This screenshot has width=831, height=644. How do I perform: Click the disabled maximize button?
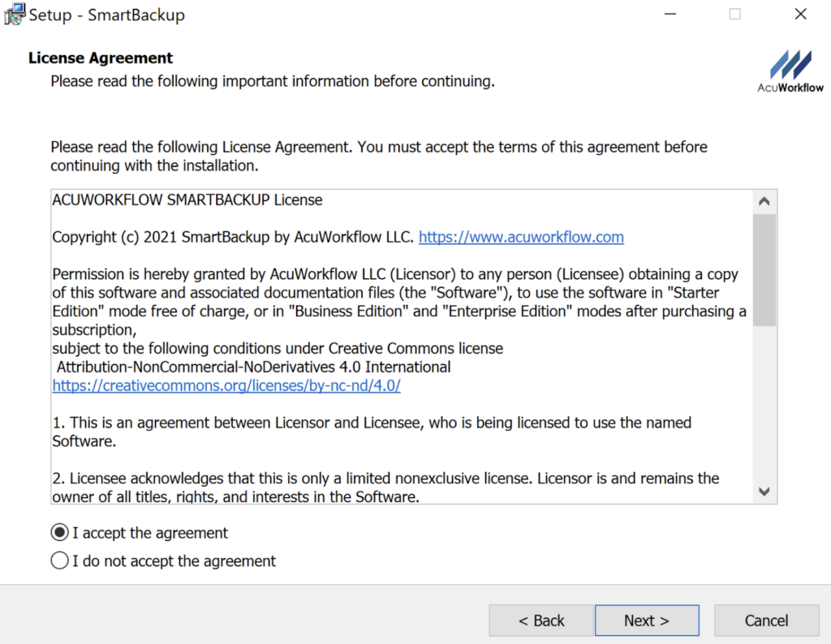[x=734, y=14]
